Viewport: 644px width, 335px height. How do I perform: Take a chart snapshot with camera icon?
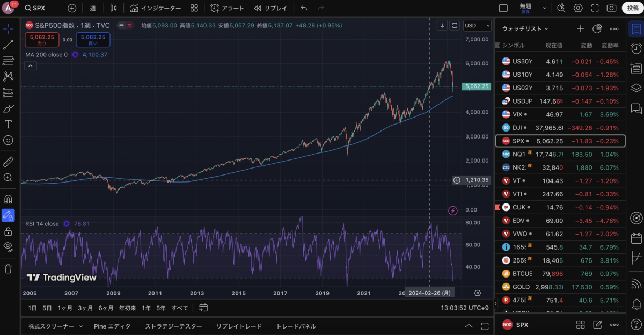(x=611, y=8)
